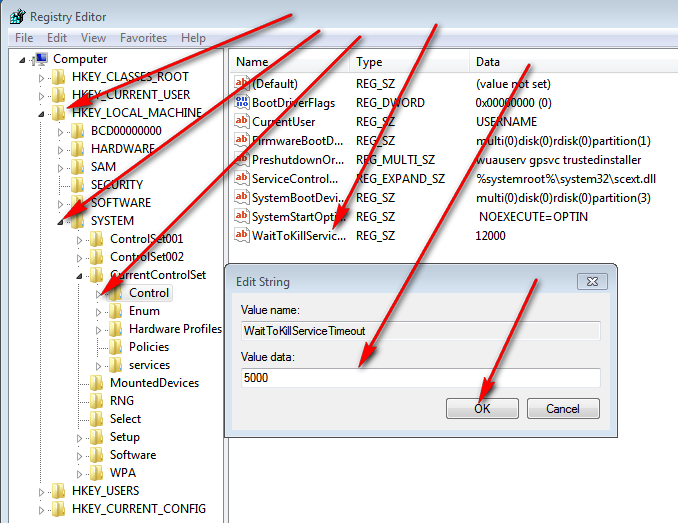
Task: Expand the HKEY_USERS node
Action: pos(41,492)
